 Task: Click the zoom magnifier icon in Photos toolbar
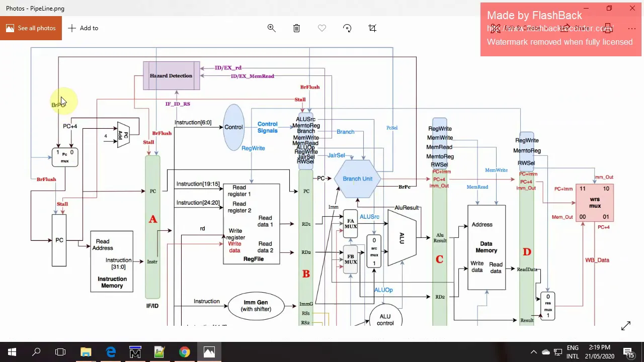[x=271, y=28]
